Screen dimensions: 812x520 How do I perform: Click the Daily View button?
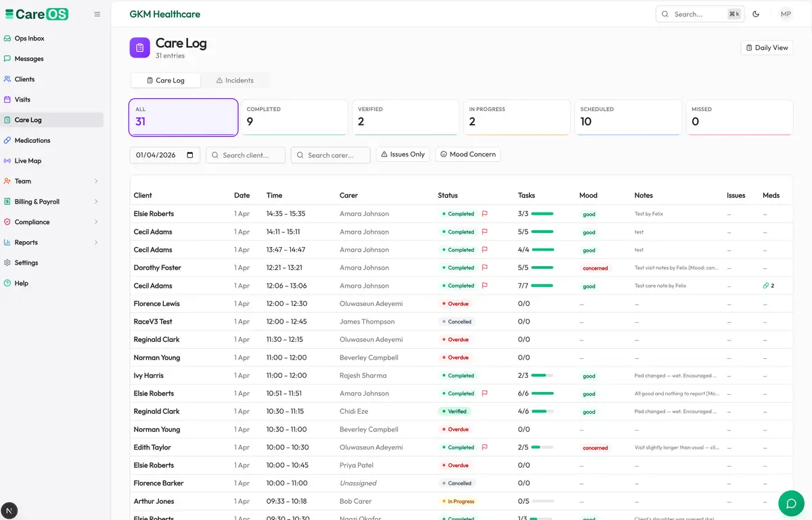(767, 48)
